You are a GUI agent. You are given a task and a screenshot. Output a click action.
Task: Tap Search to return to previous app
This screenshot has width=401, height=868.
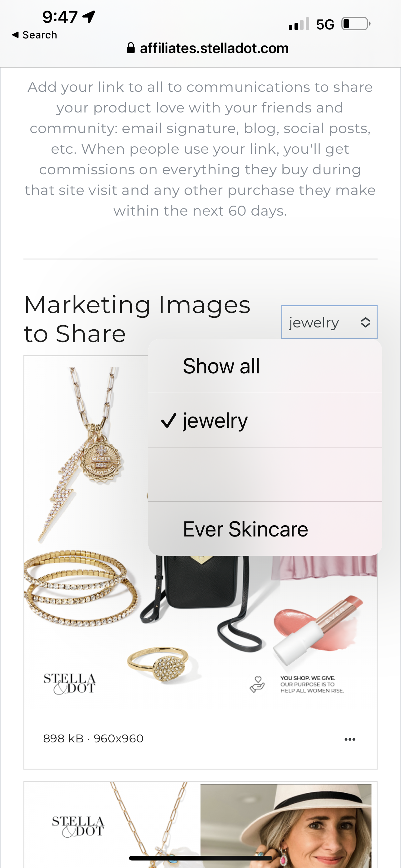click(x=40, y=35)
